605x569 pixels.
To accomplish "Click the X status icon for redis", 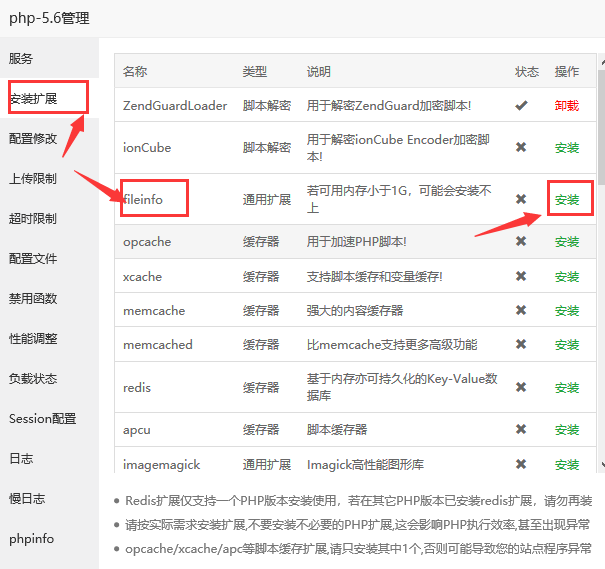I will click(521, 387).
